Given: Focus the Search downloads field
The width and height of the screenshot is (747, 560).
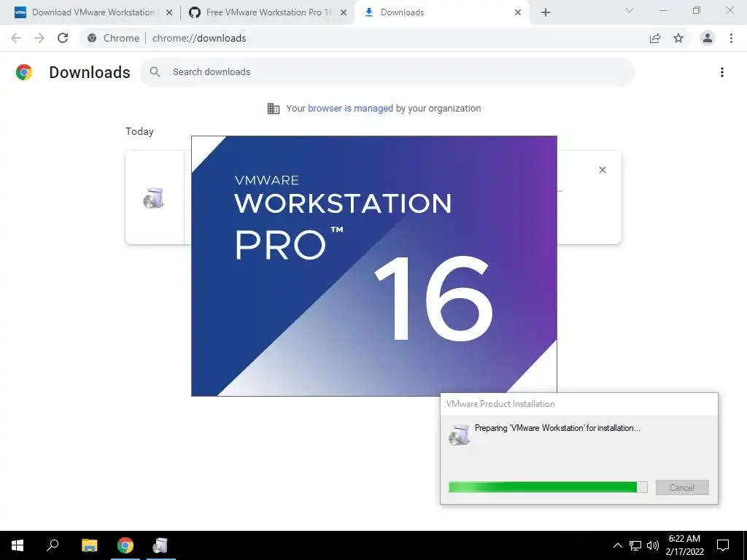Looking at the screenshot, I should (387, 72).
